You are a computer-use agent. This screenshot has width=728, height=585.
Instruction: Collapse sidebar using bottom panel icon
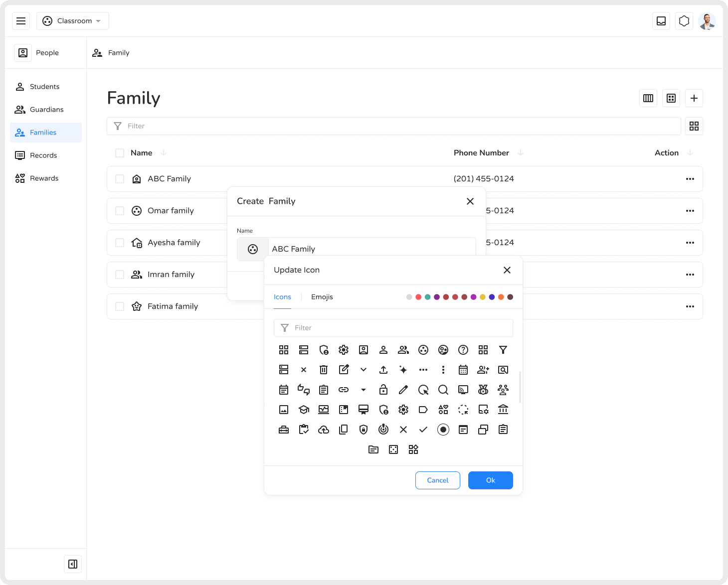click(73, 564)
